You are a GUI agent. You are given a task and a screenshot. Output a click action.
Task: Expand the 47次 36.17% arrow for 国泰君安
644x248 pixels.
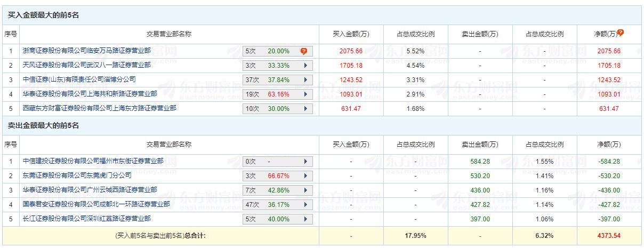(305, 205)
